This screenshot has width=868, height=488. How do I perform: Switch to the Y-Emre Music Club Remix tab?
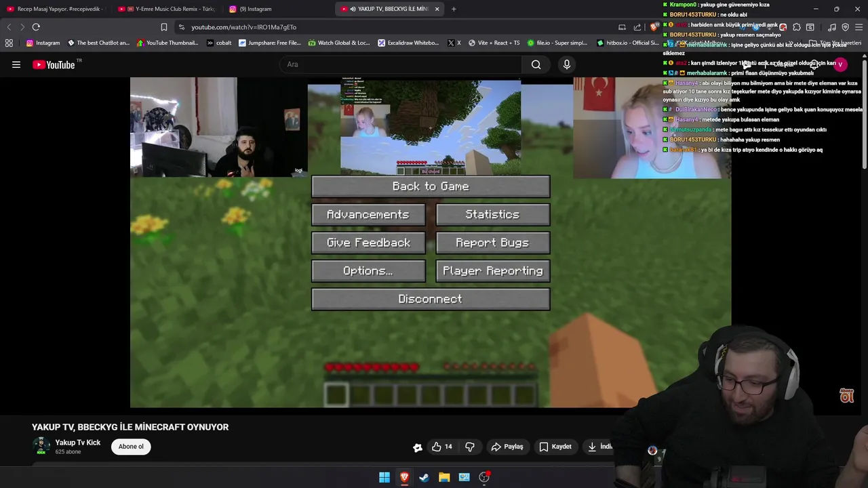point(166,9)
